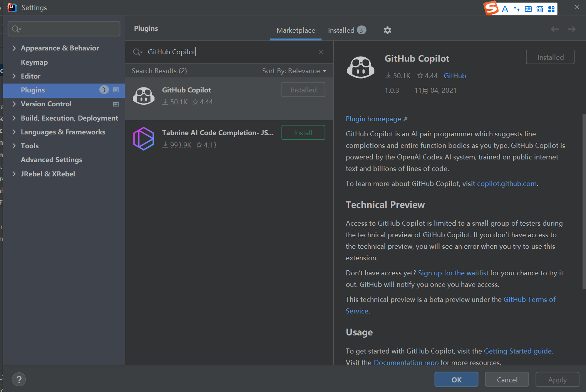This screenshot has height=392, width=586.
Task: Install the Tabnine AI Code Completion plugin
Action: point(303,132)
